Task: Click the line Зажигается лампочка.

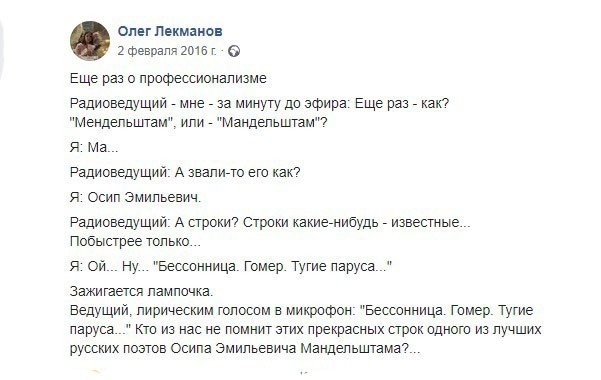Action: (x=141, y=291)
